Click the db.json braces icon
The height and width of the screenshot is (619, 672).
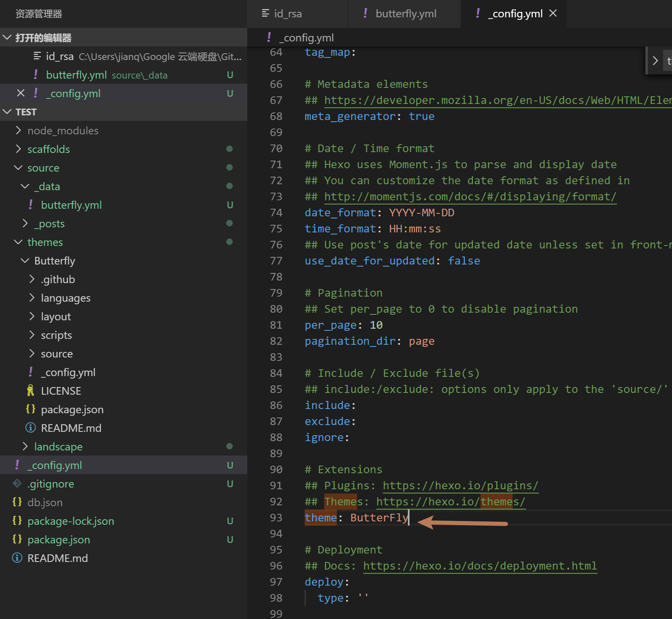point(17,502)
